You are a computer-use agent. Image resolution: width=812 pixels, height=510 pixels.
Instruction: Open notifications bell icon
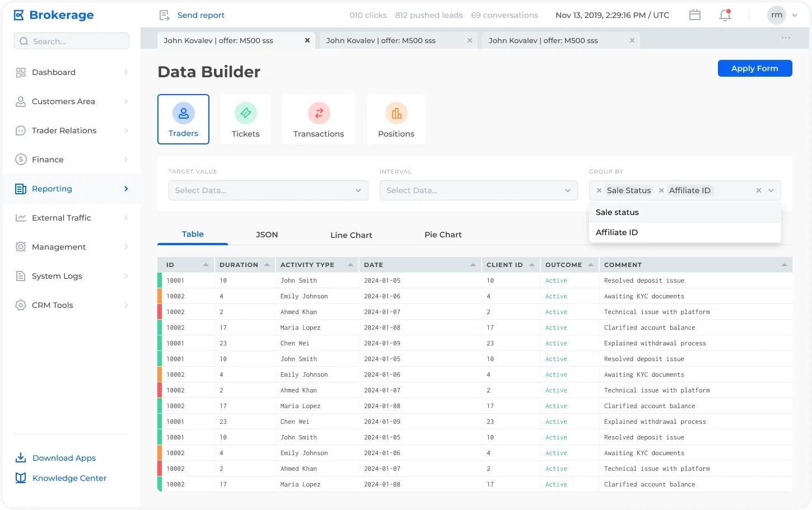click(725, 15)
